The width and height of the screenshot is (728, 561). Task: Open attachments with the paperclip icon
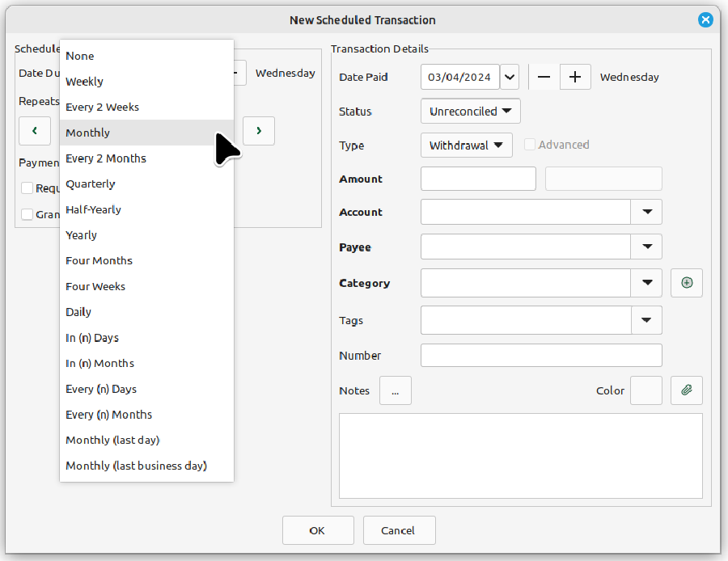(x=686, y=390)
